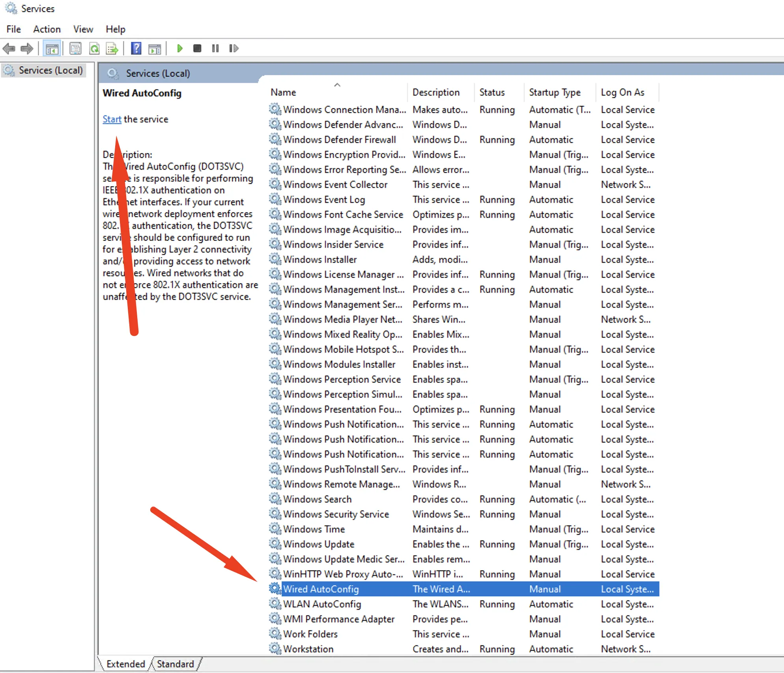Open the File menu
The width and height of the screenshot is (784, 673).
click(13, 29)
